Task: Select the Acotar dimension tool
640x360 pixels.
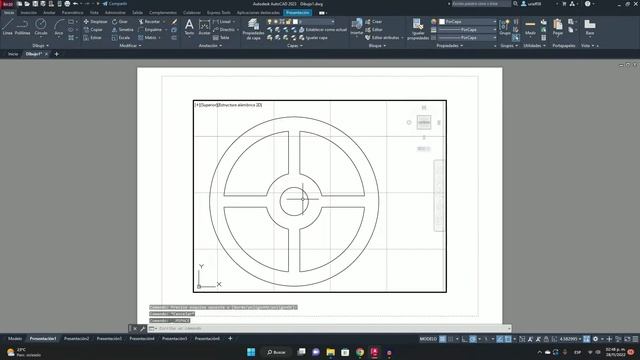Action: (x=204, y=27)
